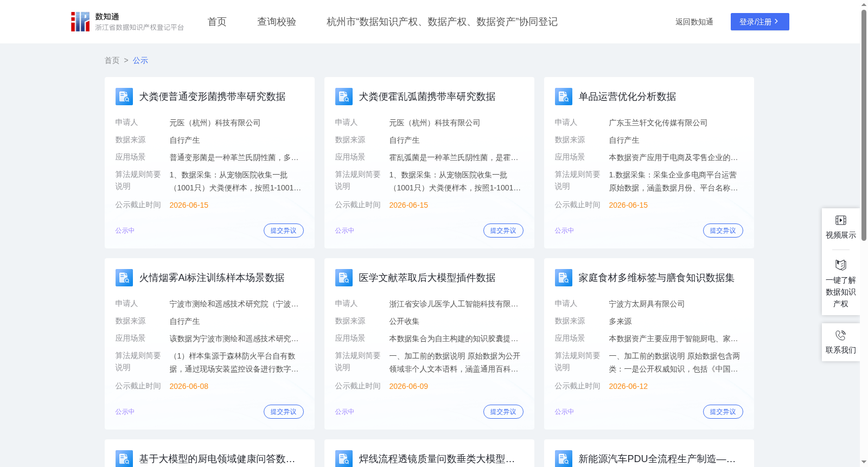Viewport: 868px width, 467px height.
Task: Open title 基于大模型的厨电领域健康问答数…
Action: click(x=217, y=459)
